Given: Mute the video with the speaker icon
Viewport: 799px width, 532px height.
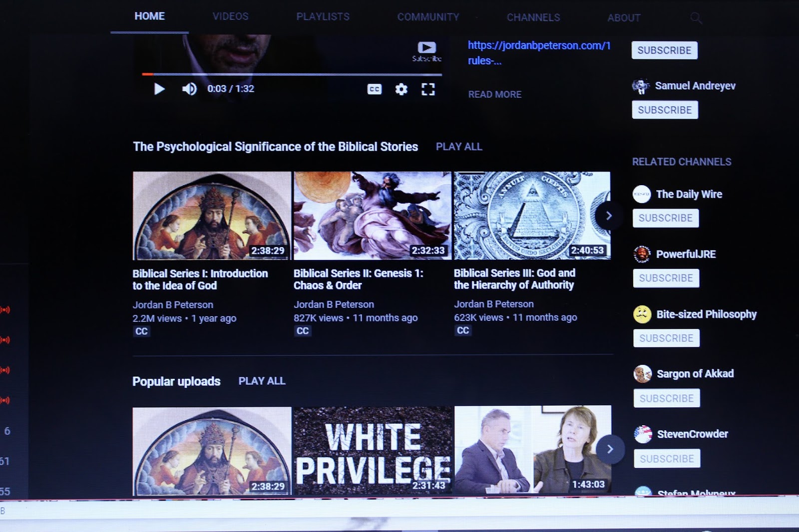Looking at the screenshot, I should [x=189, y=89].
